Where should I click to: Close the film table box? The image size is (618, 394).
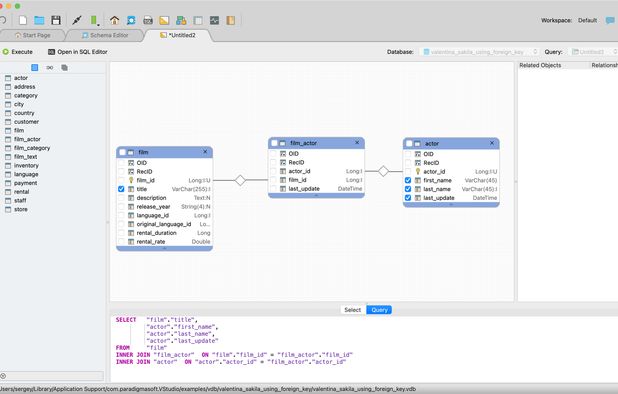(205, 152)
